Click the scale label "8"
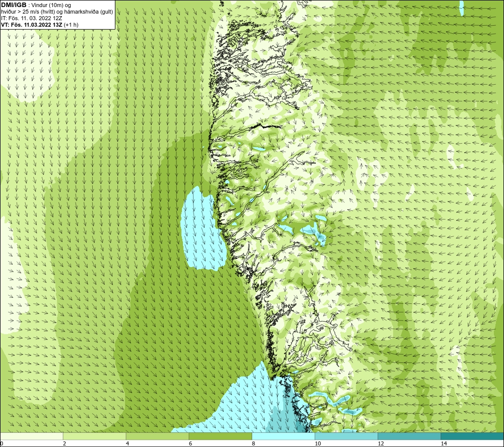This screenshot has width=504, height=447. tap(254, 443)
